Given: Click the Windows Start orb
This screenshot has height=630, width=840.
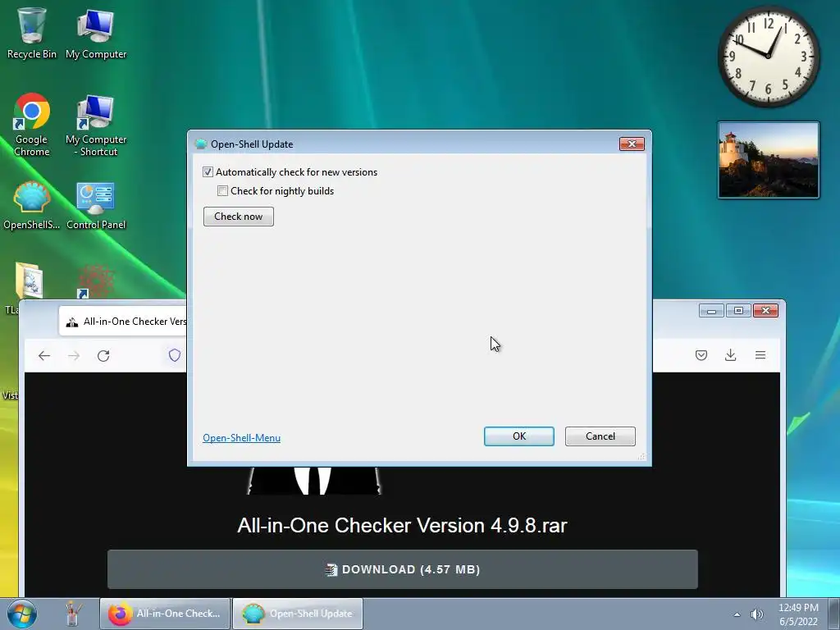Looking at the screenshot, I should click(x=22, y=614).
